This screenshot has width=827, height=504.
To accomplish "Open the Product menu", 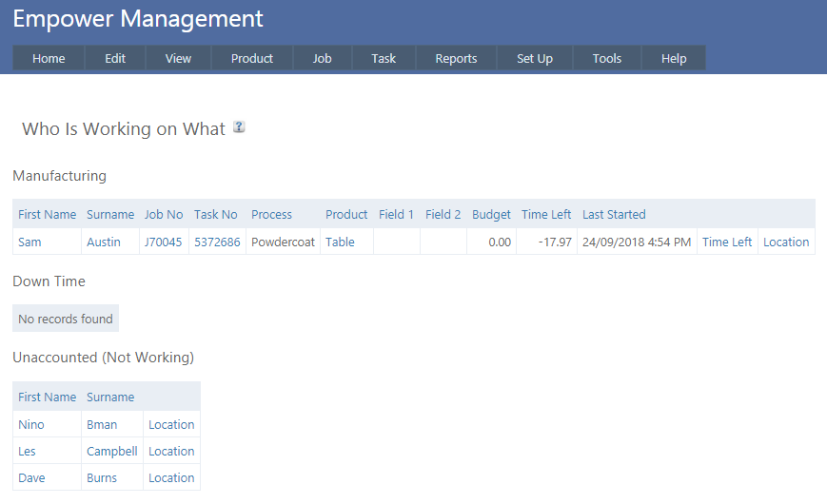I will pyautogui.click(x=252, y=58).
